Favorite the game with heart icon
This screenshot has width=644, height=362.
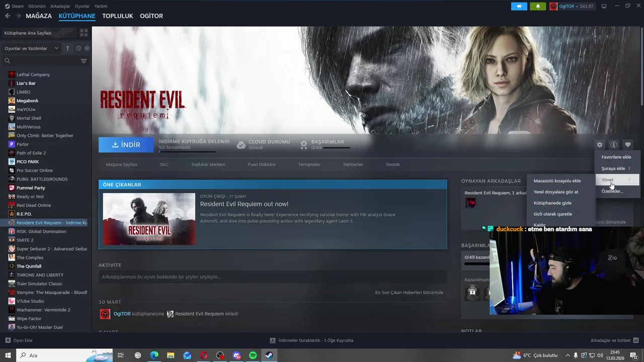coord(627,145)
